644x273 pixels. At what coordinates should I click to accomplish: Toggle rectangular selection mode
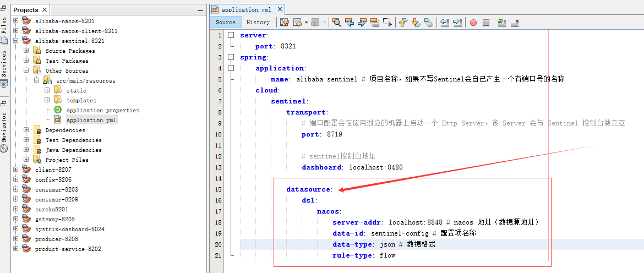click(387, 23)
